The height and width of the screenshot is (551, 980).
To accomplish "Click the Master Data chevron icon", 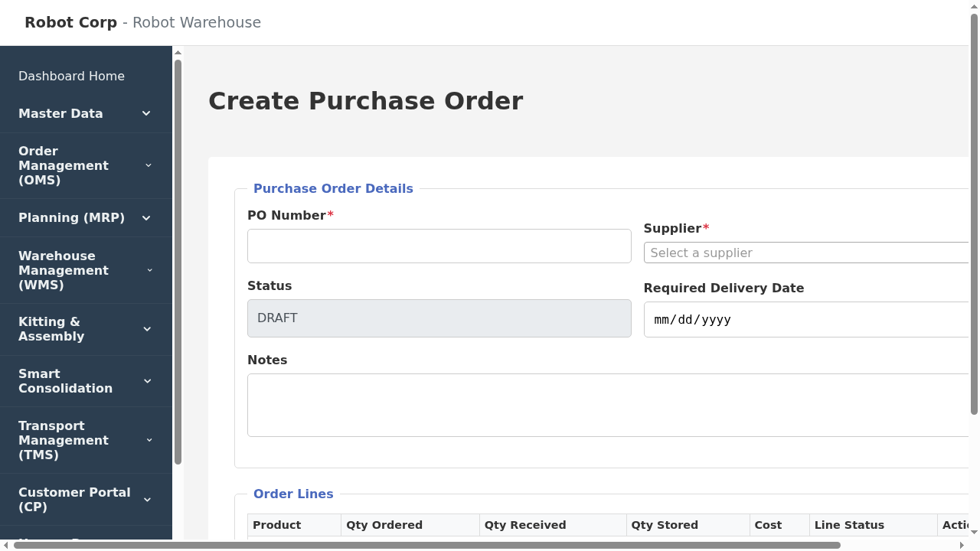I will tap(146, 113).
